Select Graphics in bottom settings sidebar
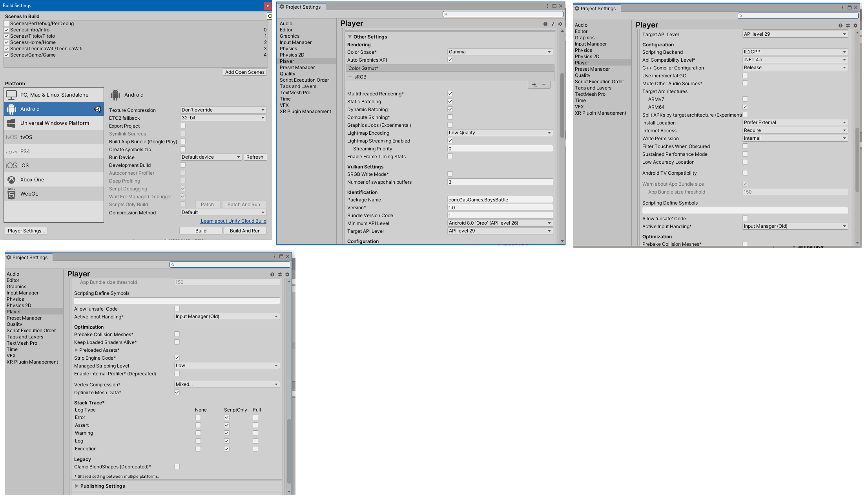The image size is (868, 501). pyautogui.click(x=16, y=287)
